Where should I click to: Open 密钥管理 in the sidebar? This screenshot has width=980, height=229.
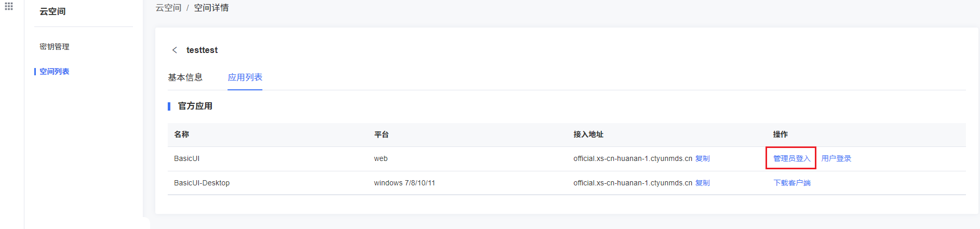55,47
